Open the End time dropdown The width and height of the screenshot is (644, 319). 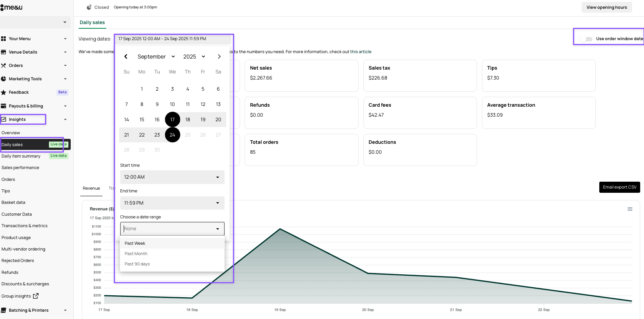coord(172,203)
